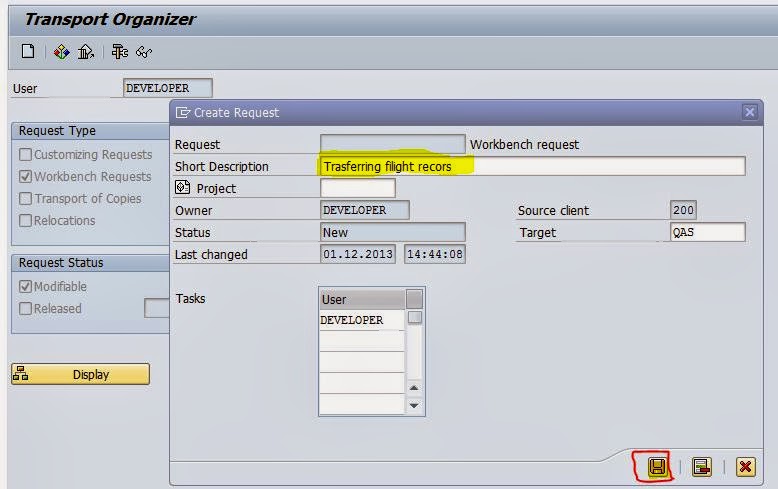Toggle the Customizing Requests checkbox
778x489 pixels.
[25, 155]
